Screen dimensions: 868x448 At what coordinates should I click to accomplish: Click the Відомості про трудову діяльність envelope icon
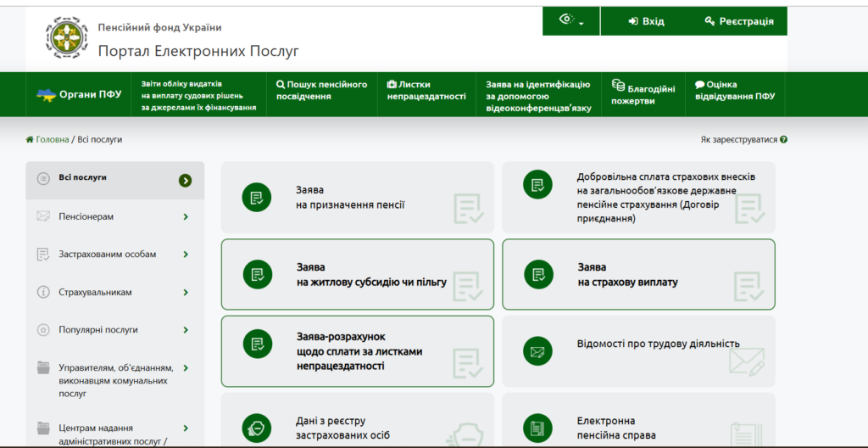pyautogui.click(x=537, y=350)
